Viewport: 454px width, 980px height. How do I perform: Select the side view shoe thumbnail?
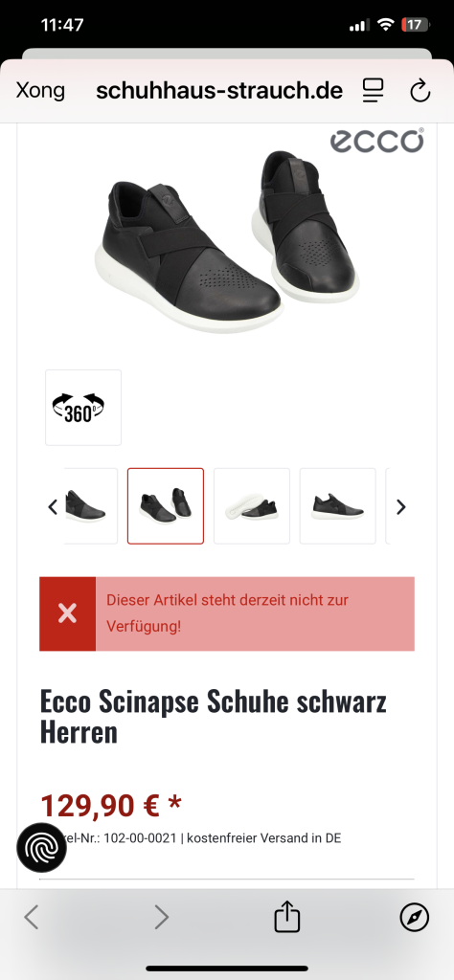click(338, 506)
